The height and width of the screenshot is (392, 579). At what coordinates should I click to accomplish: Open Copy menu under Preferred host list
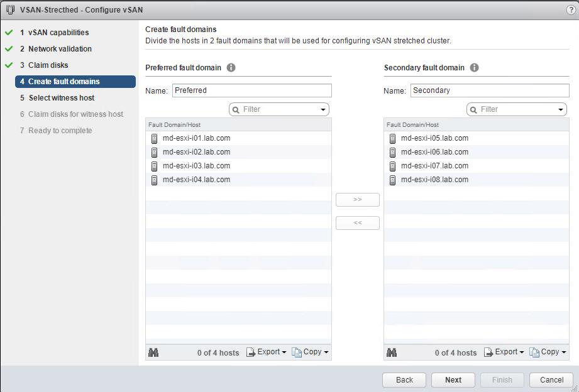coord(310,352)
